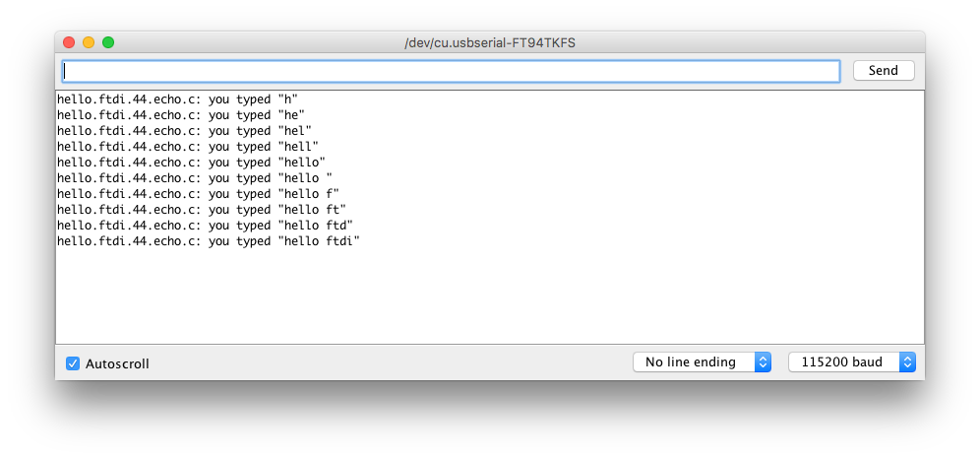
Task: Click the /dev/cu.usbserial-FT94TKFS window title
Action: (489, 42)
